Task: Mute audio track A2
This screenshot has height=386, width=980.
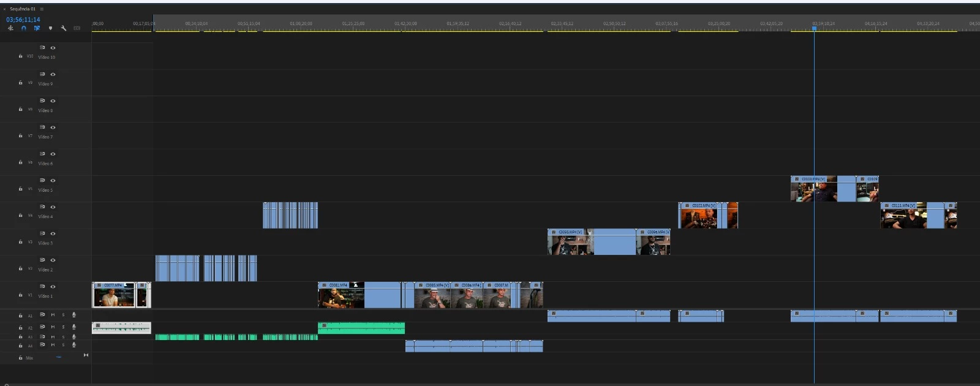Action: 53,327
